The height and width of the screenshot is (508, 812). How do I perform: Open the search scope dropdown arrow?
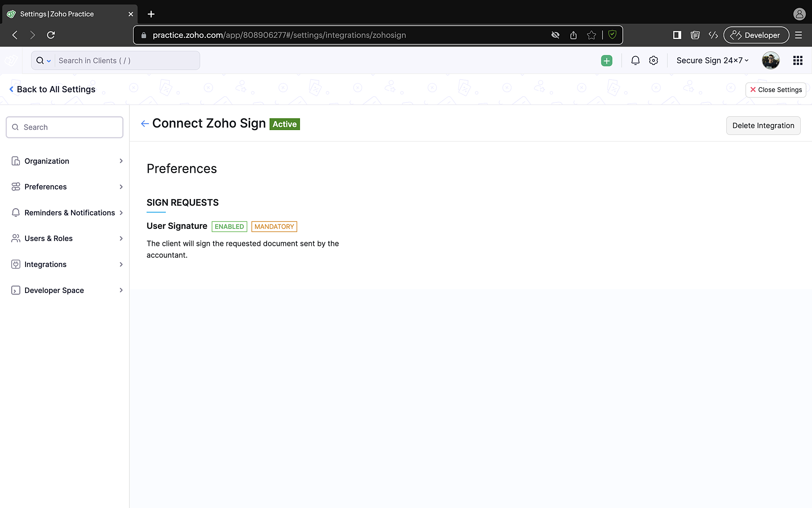(49, 61)
